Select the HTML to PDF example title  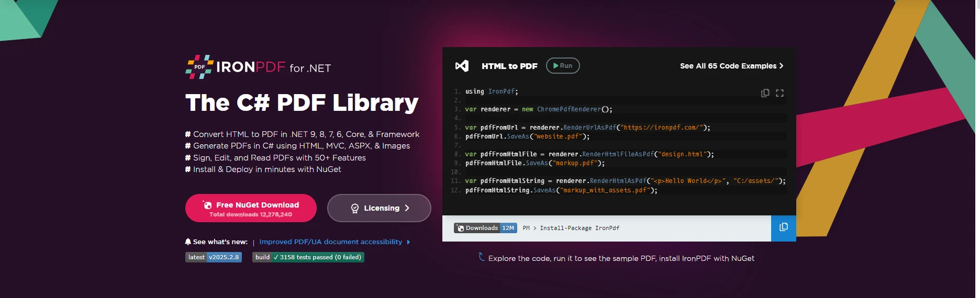pyautogui.click(x=509, y=66)
